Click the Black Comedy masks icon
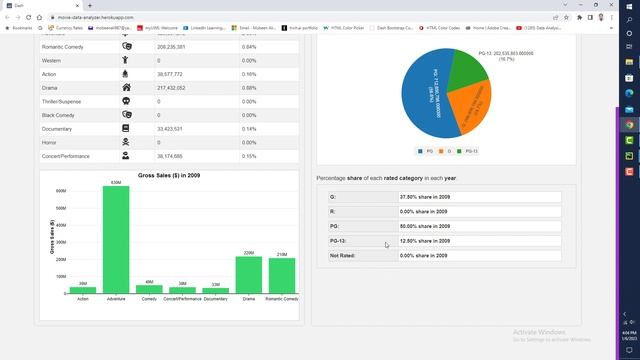This screenshot has height=360, width=640. [x=127, y=115]
